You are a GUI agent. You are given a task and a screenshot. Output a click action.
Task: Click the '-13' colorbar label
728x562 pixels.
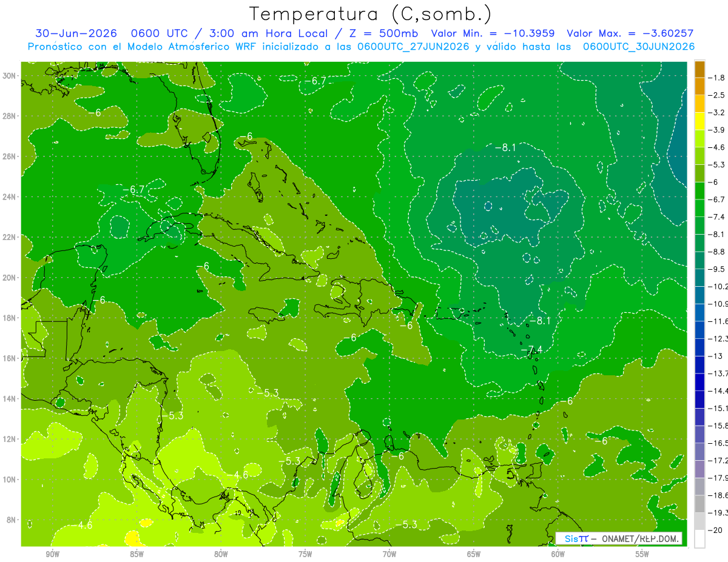[x=715, y=356]
